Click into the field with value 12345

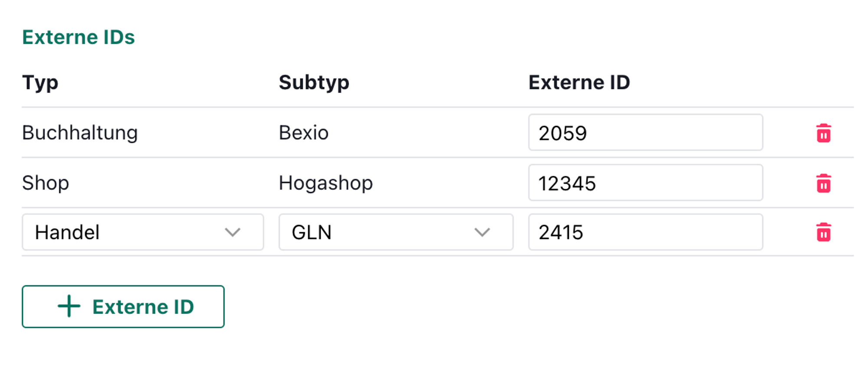[x=645, y=183]
